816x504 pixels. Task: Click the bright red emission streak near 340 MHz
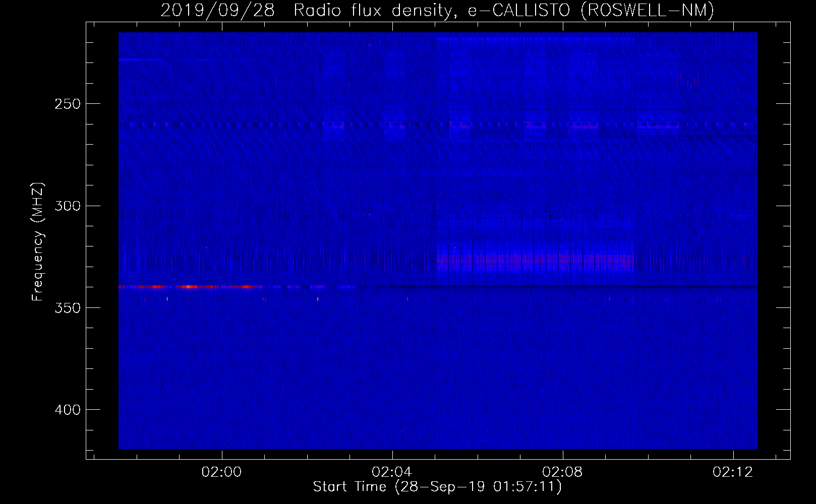pyautogui.click(x=191, y=287)
